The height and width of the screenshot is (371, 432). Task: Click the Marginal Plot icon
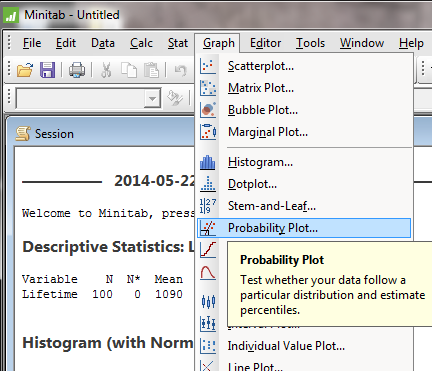point(208,132)
